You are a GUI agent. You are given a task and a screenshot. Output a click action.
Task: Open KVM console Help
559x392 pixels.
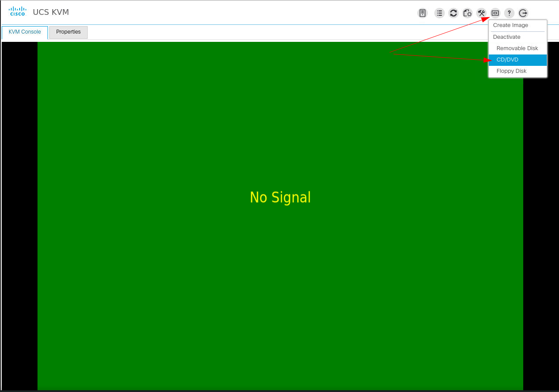pos(509,13)
